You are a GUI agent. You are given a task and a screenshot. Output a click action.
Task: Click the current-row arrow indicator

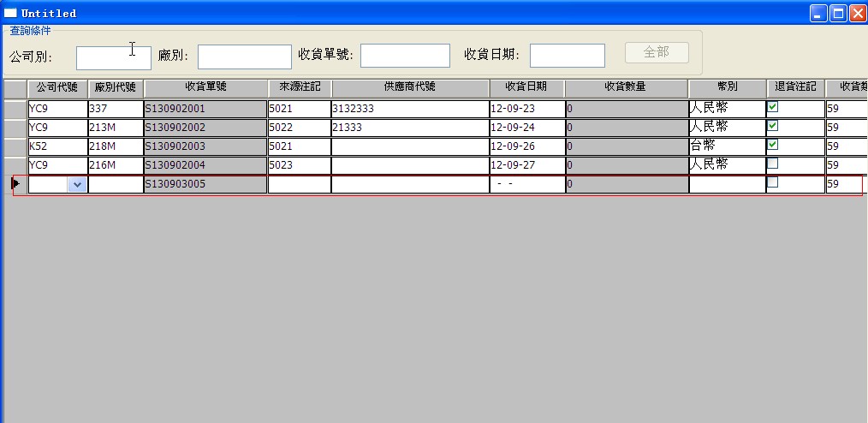[x=15, y=183]
